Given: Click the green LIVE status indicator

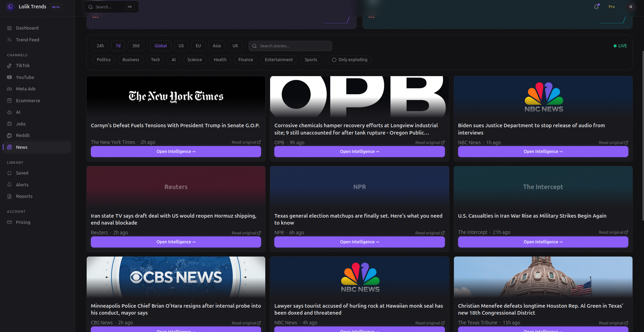Looking at the screenshot, I should [x=620, y=46].
